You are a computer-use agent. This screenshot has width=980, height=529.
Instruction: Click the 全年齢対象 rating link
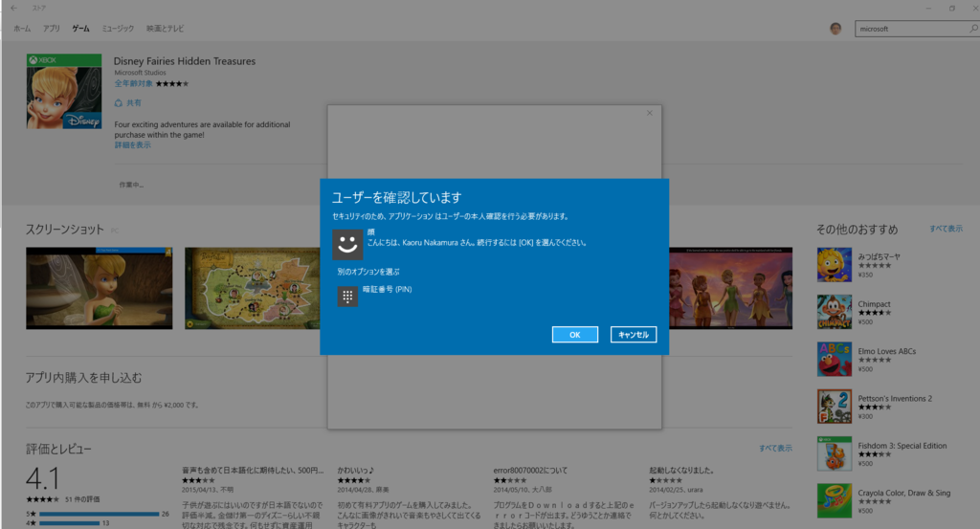click(133, 83)
